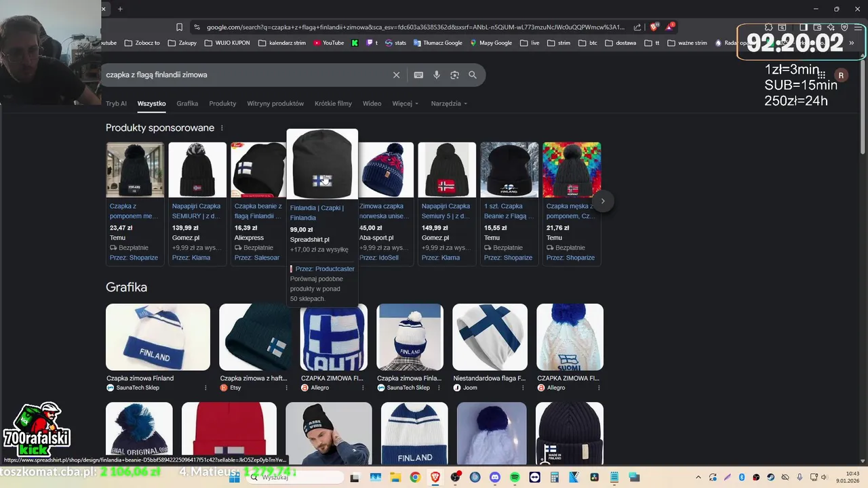Switch to the Grafika tab
868x488 pixels.
pyautogui.click(x=187, y=104)
